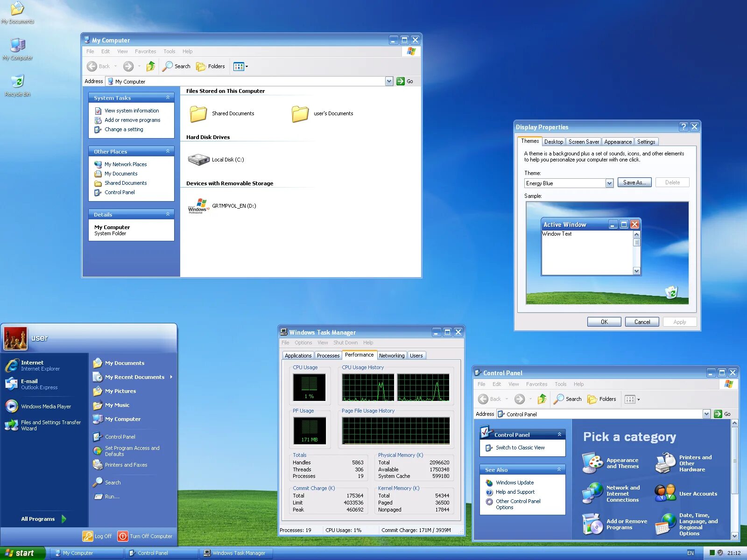Click Run... in the Start menu
Viewport: 747px width, 560px height.
[x=106, y=497]
